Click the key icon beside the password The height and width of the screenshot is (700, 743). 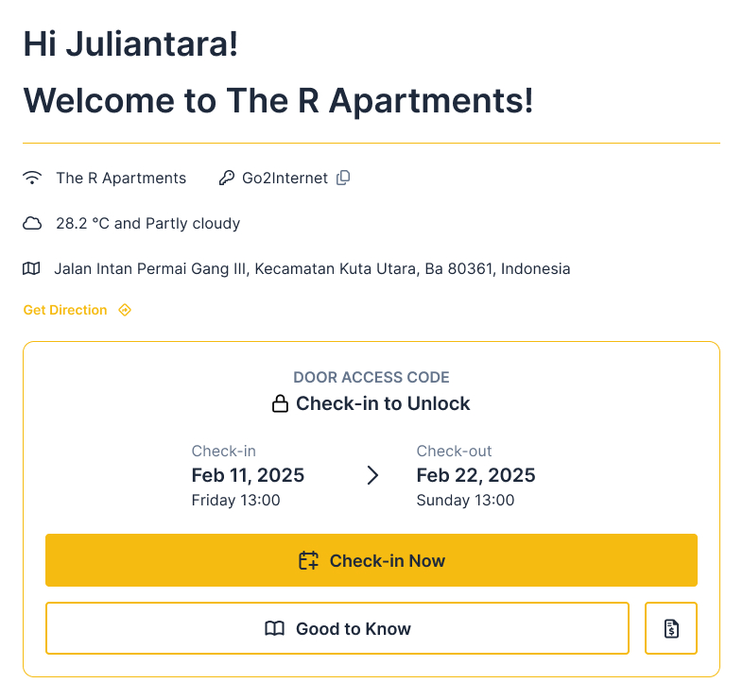[227, 178]
